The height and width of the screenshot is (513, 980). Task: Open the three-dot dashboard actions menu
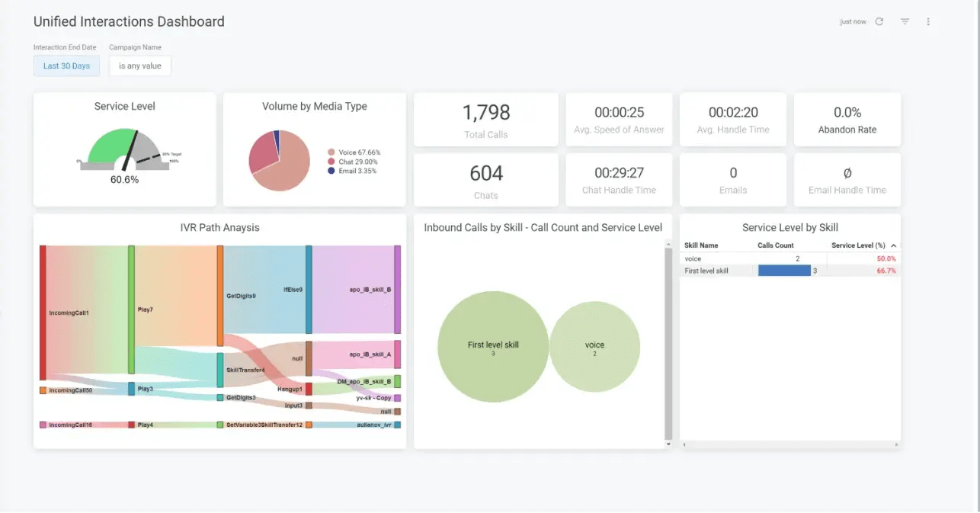point(928,21)
